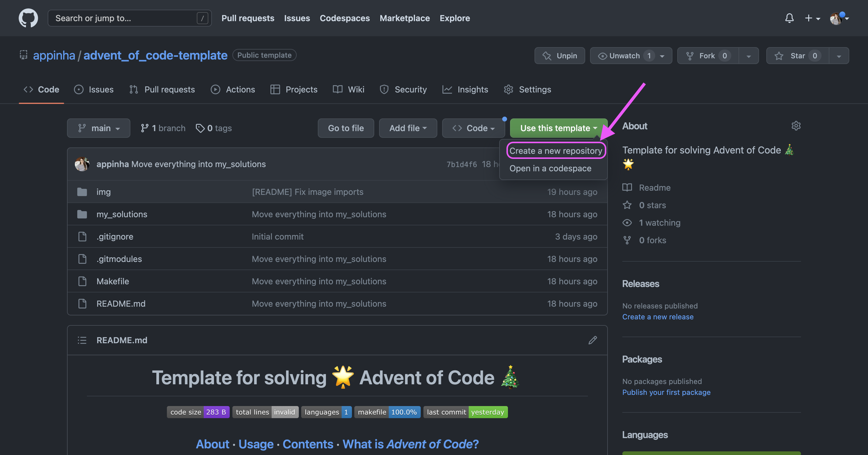Viewport: 868px width, 455px height.
Task: Click the GitHub Octocat home logo
Action: point(28,18)
